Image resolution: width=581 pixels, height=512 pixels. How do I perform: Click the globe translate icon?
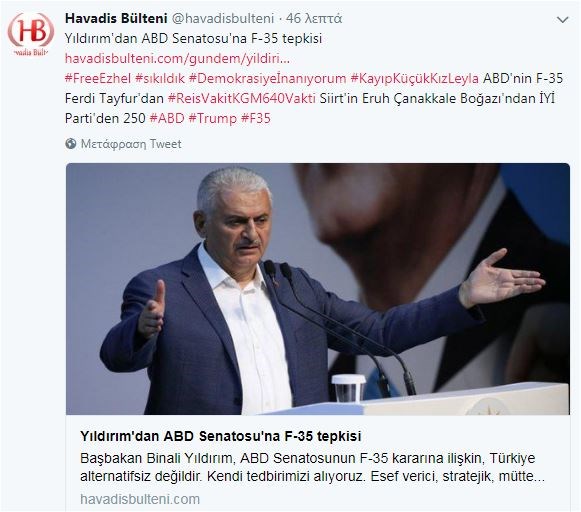[70, 144]
